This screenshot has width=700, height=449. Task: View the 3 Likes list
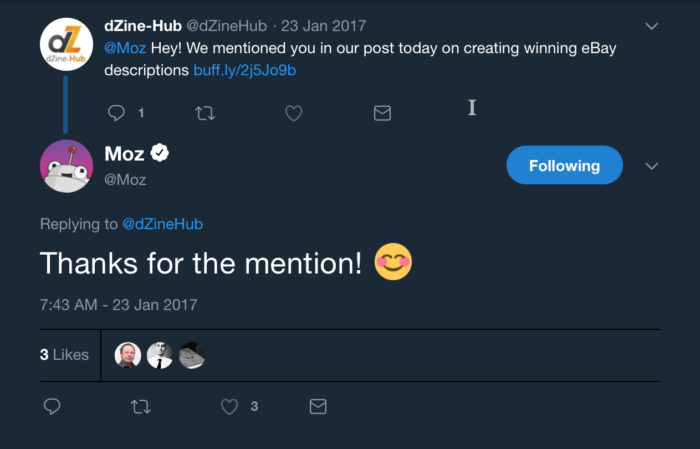[64, 354]
